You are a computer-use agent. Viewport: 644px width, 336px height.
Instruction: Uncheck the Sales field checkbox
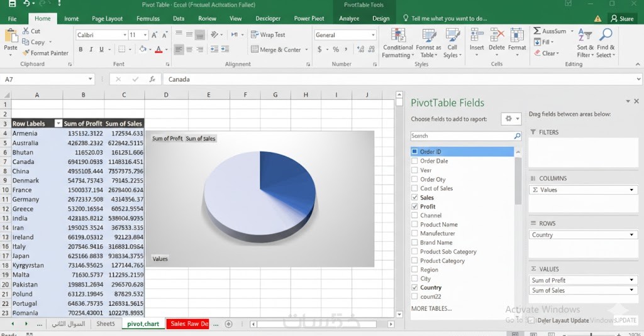(414, 197)
